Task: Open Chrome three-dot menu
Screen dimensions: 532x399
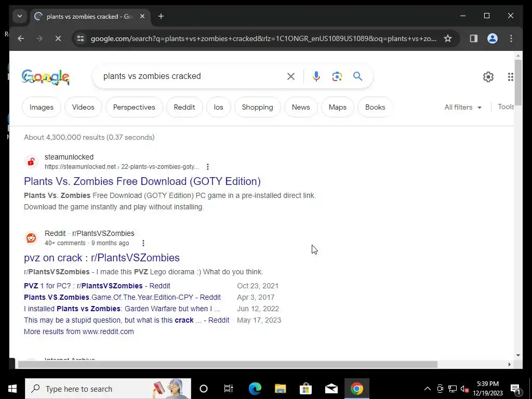Action: pos(511,38)
